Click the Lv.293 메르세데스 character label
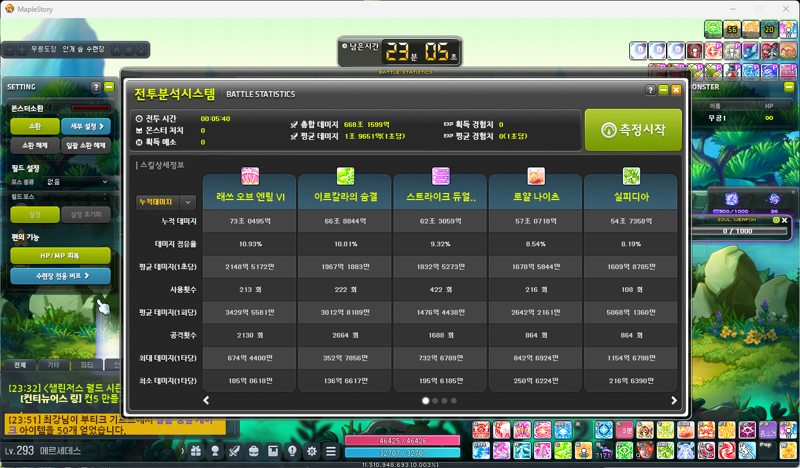The height and width of the screenshot is (468, 800). click(x=43, y=451)
